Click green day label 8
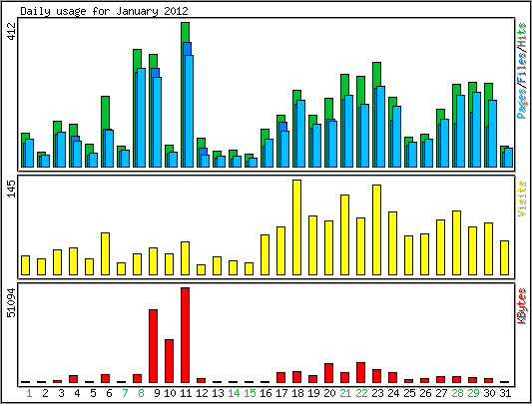The height and width of the screenshot is (404, 532). [141, 393]
